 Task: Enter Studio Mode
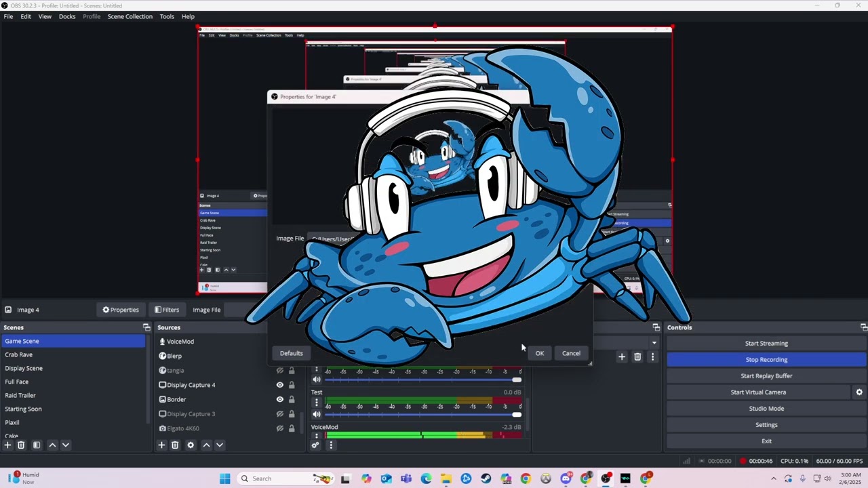[766, 409]
